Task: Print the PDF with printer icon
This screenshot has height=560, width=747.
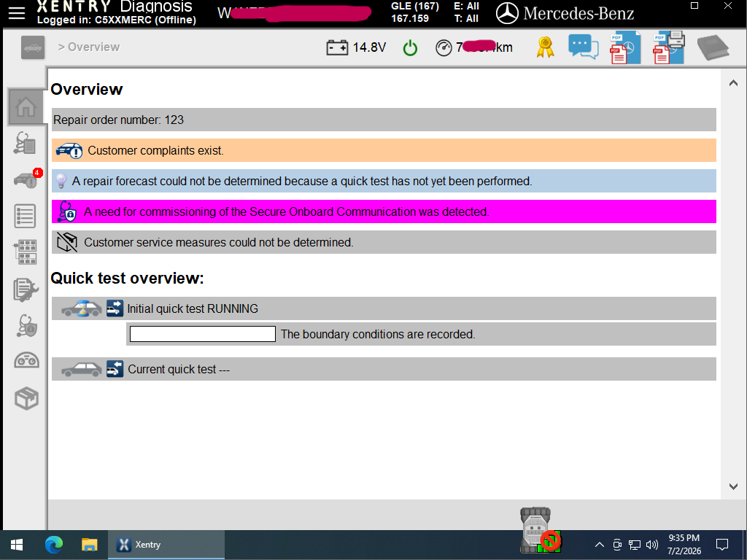Action: (669, 47)
